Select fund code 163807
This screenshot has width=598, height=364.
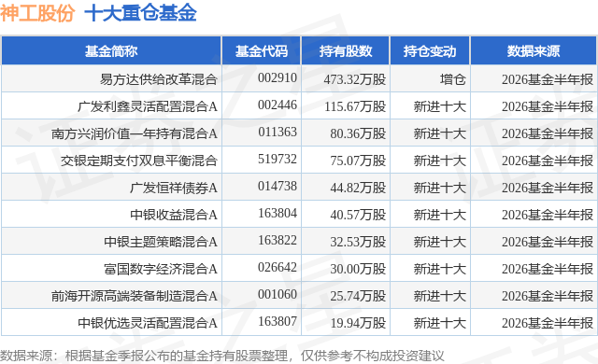(x=278, y=321)
